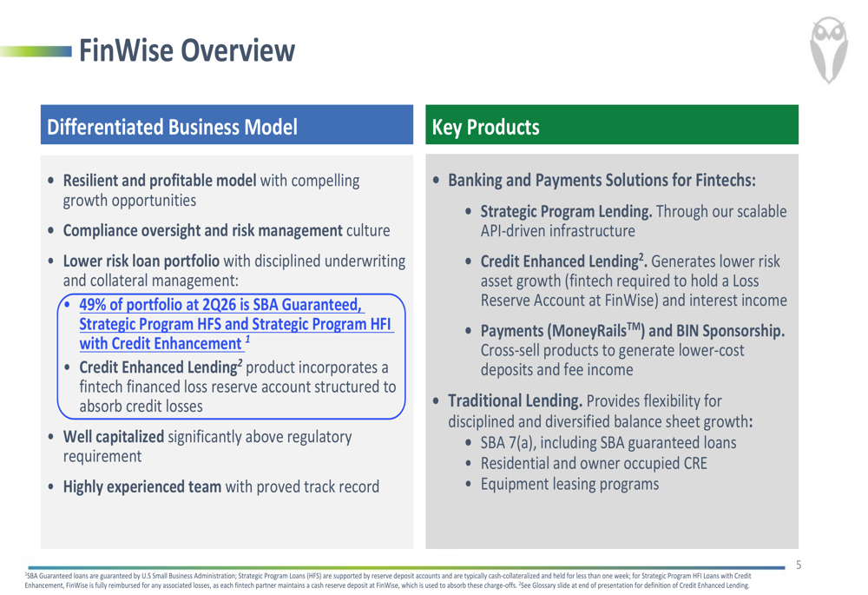868x595 pixels.
Task: Click 'Equipment leasing programs' line
Action: (x=569, y=484)
